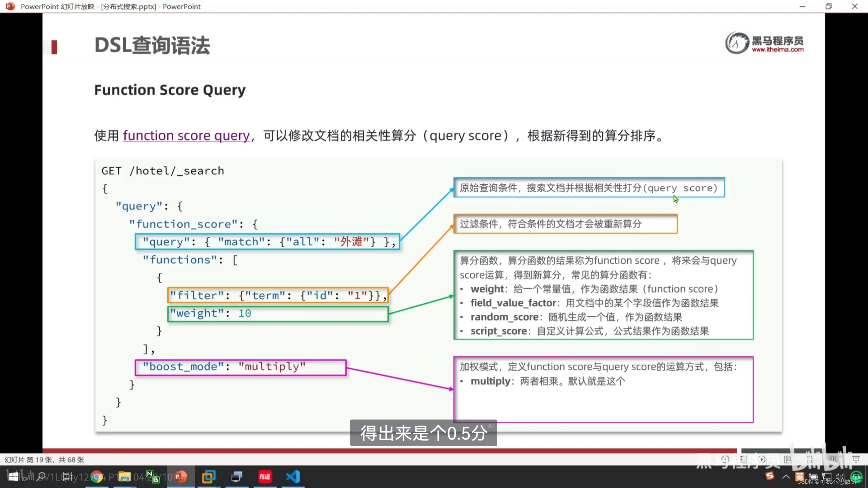Image resolution: width=868 pixels, height=488 pixels.
Task: Close the PowerPoint slideshow window
Action: tap(855, 7)
